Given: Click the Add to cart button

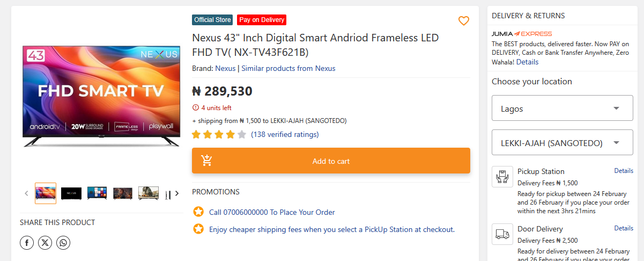Looking at the screenshot, I should pos(331,161).
